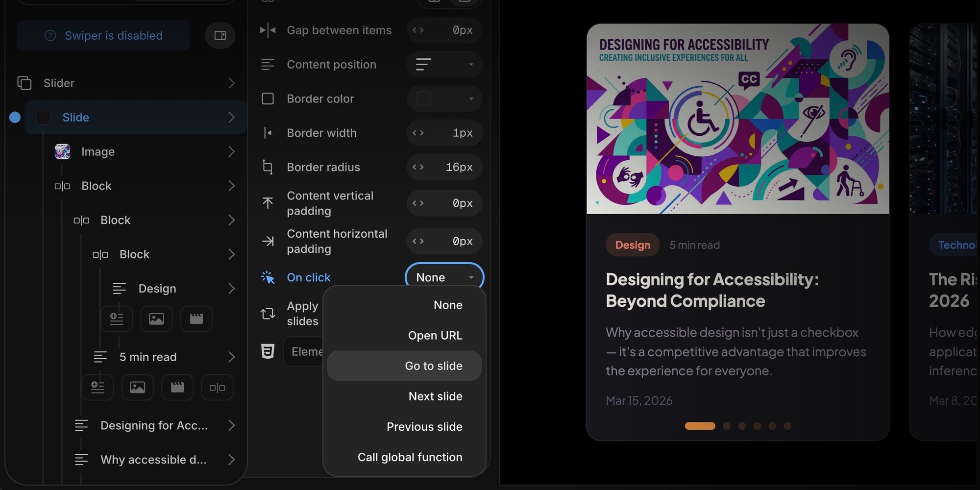Click the Swiper is disabled button
This screenshot has height=490, width=980.
pos(103,36)
